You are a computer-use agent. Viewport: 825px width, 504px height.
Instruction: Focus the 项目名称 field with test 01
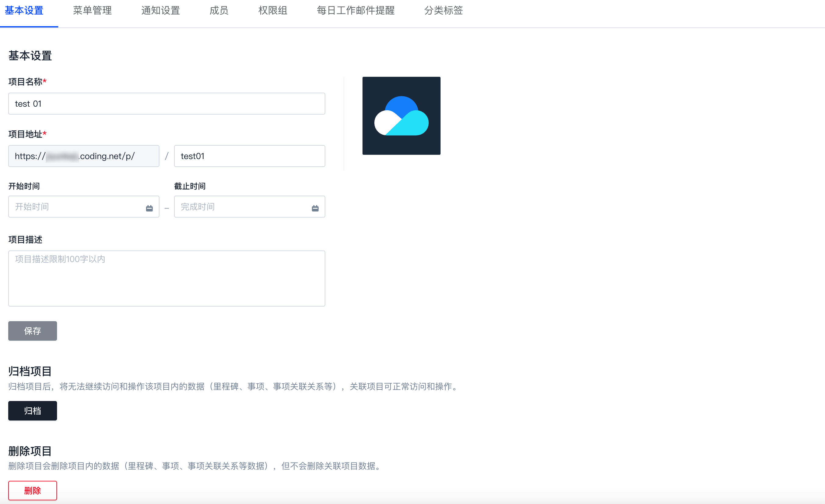point(166,104)
